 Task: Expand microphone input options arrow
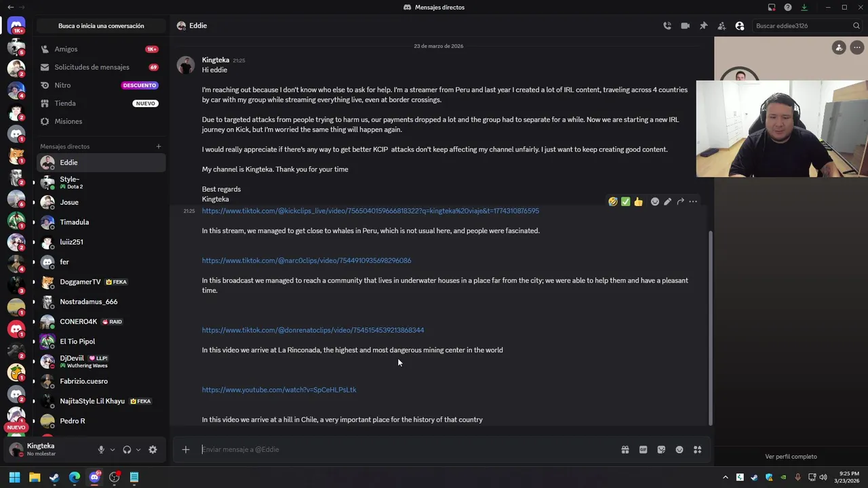113,449
